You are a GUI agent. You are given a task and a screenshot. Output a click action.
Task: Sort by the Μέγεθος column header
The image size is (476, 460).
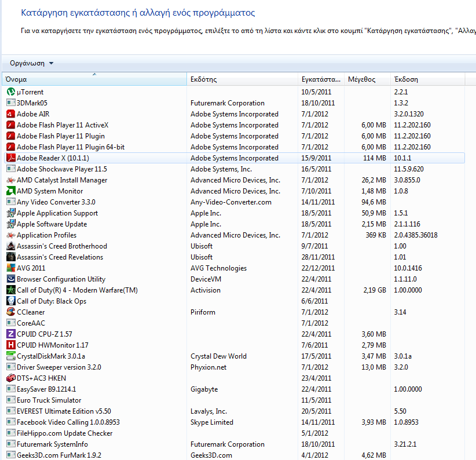tap(367, 79)
